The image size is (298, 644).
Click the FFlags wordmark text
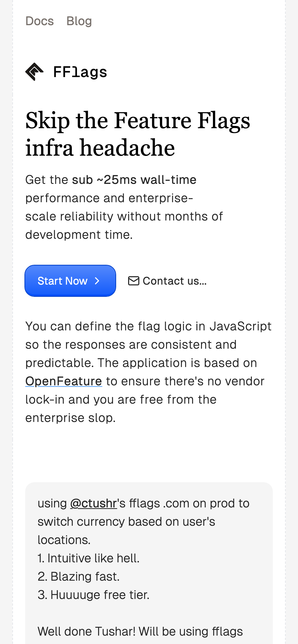coord(80,72)
